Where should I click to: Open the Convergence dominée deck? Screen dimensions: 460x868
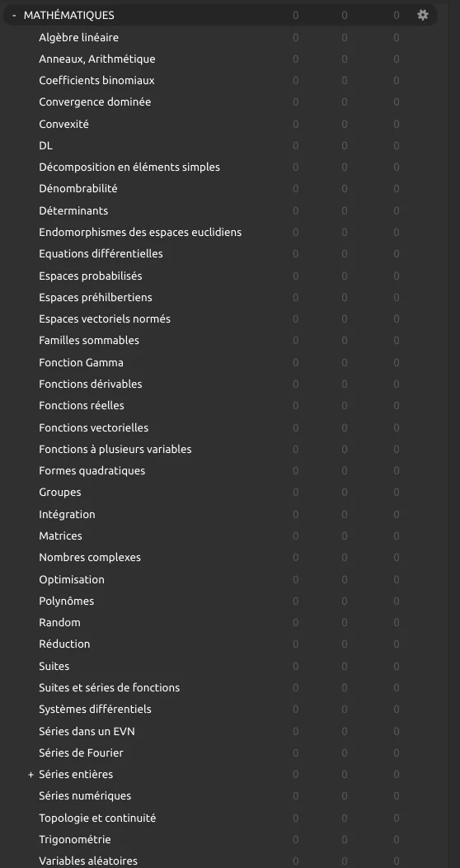point(95,101)
